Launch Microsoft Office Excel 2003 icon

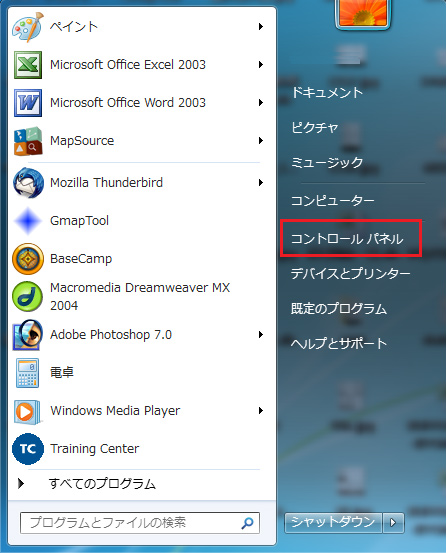coord(28,65)
